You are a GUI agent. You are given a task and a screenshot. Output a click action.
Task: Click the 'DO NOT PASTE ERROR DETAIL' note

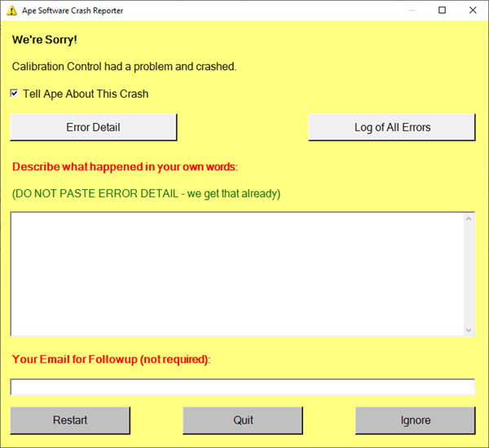[146, 194]
